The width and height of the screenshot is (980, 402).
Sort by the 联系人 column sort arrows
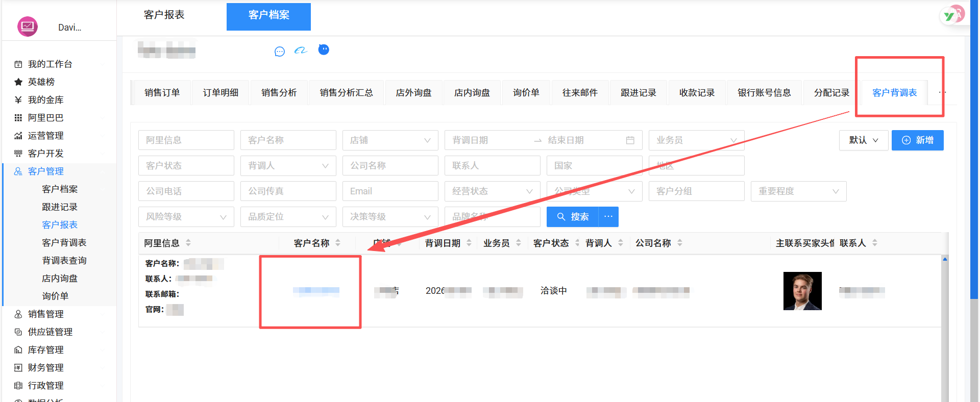click(875, 243)
